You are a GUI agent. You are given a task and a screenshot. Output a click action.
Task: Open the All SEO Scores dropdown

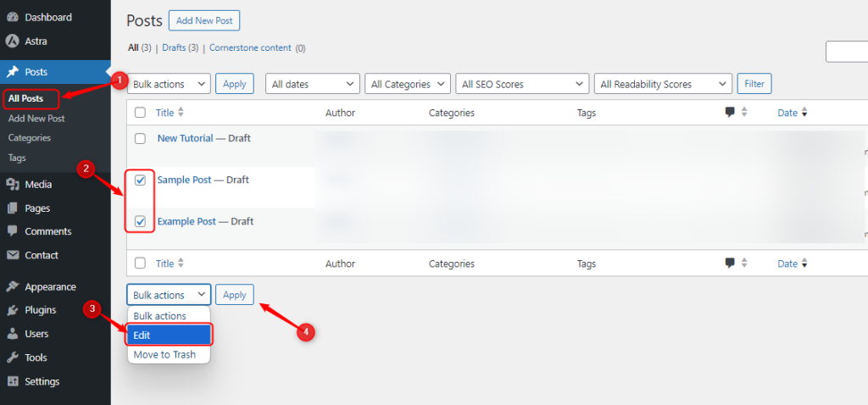(521, 84)
